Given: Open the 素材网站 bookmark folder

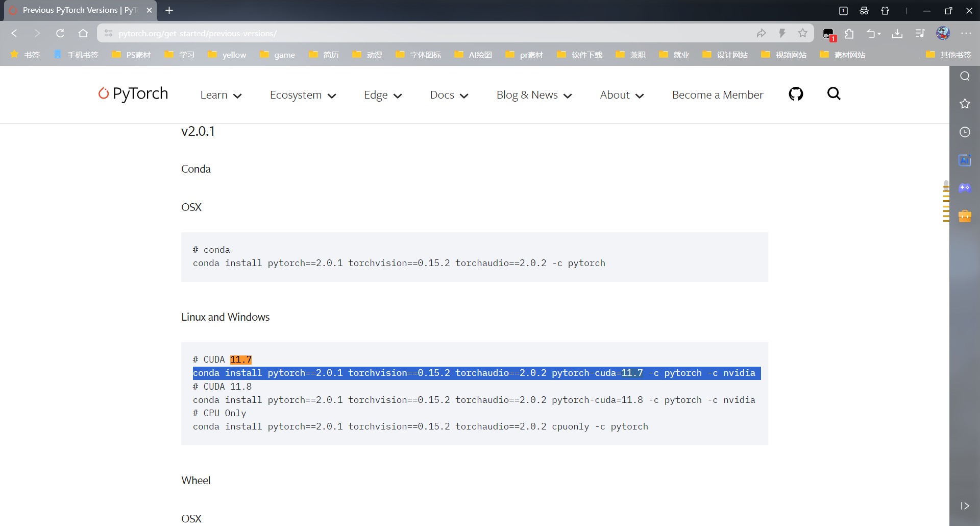Looking at the screenshot, I should point(843,55).
